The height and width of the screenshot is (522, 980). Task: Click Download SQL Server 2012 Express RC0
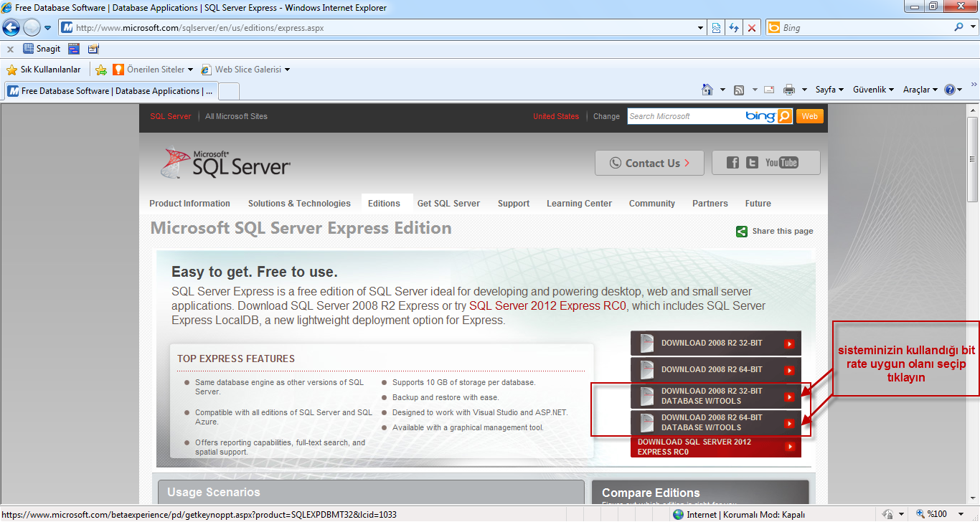716,447
